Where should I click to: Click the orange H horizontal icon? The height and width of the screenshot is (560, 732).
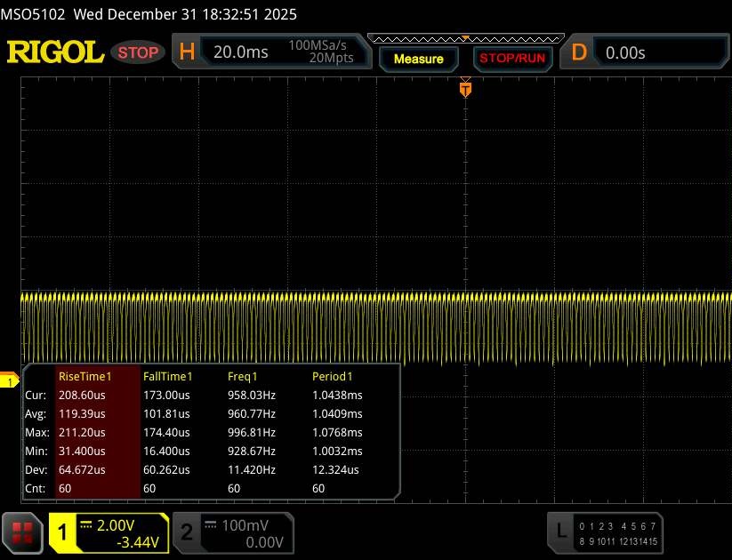point(187,52)
